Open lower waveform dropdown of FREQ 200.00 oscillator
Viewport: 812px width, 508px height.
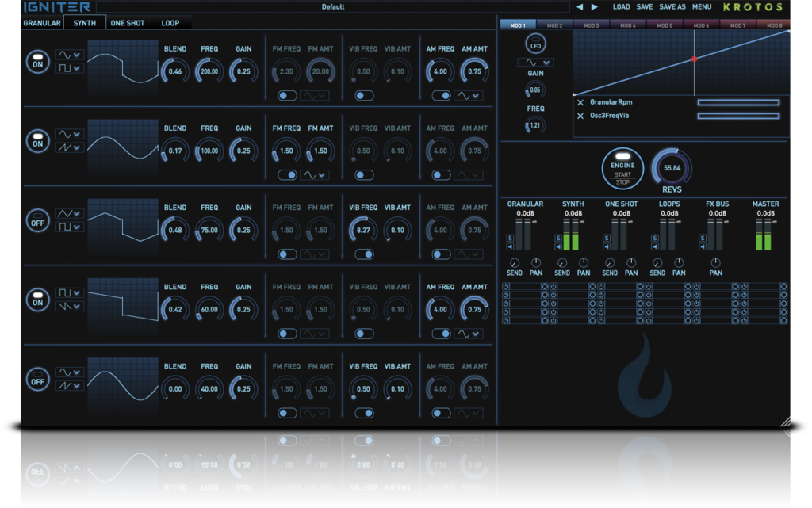[x=70, y=68]
